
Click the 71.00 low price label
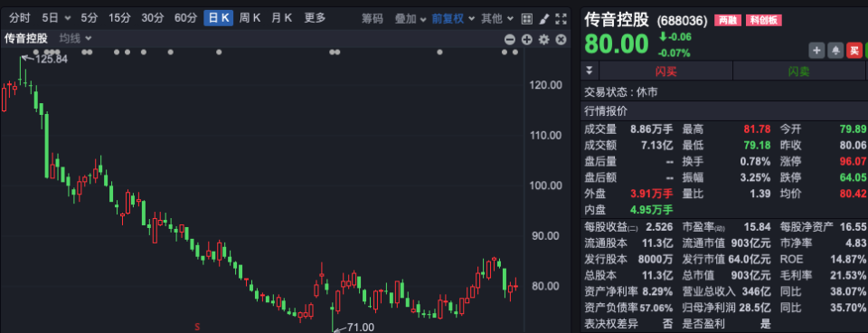click(361, 328)
